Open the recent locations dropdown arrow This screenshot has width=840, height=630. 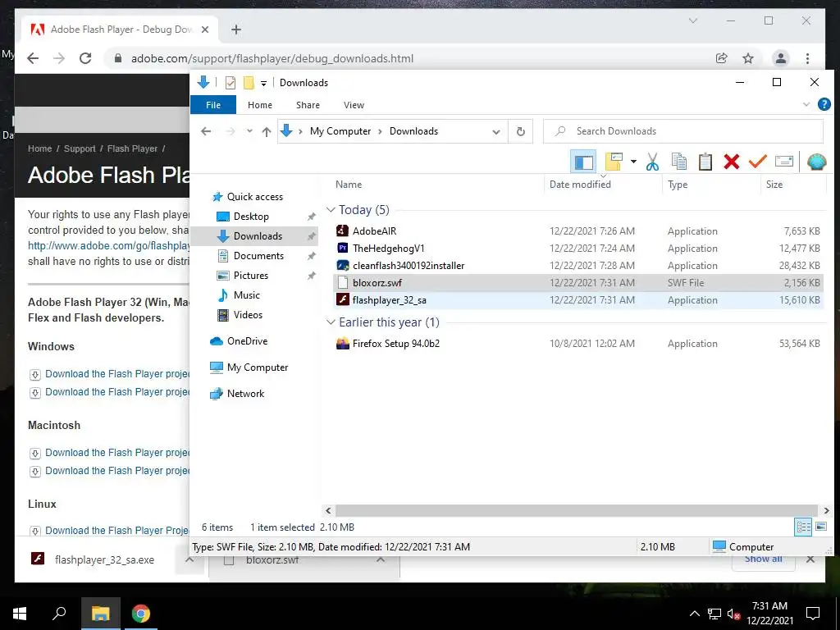point(249,131)
